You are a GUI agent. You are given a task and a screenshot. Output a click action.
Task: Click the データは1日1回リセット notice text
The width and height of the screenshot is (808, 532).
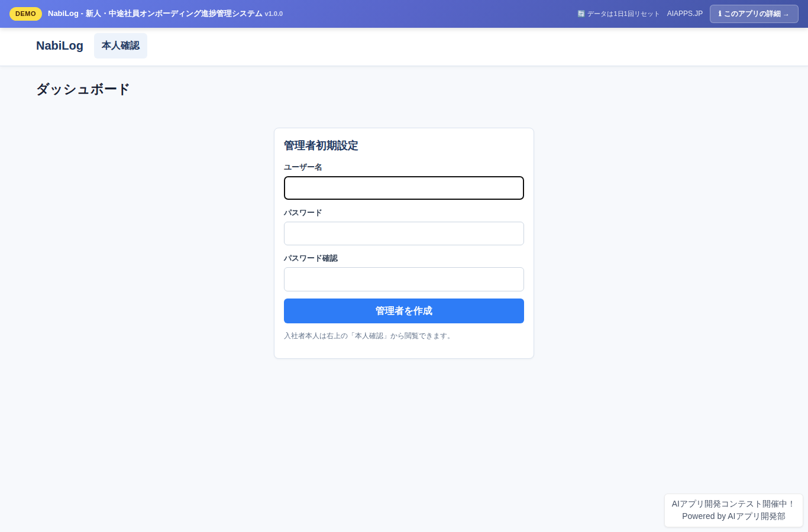[x=623, y=14]
